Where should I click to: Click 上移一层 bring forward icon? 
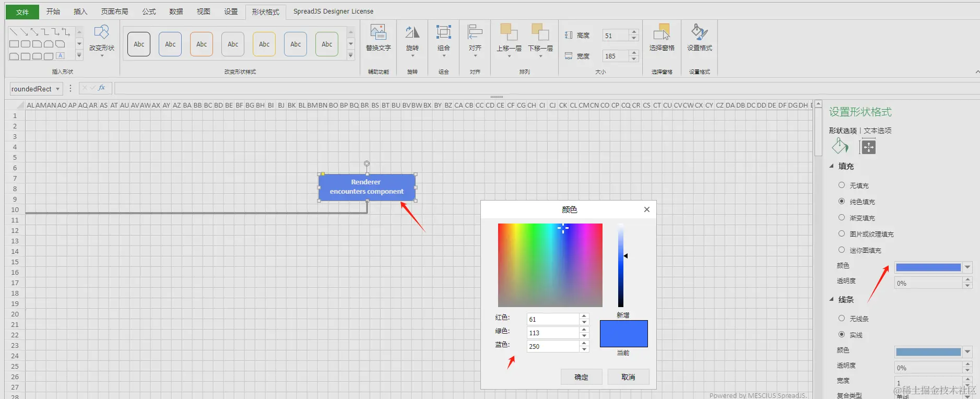[x=509, y=32]
